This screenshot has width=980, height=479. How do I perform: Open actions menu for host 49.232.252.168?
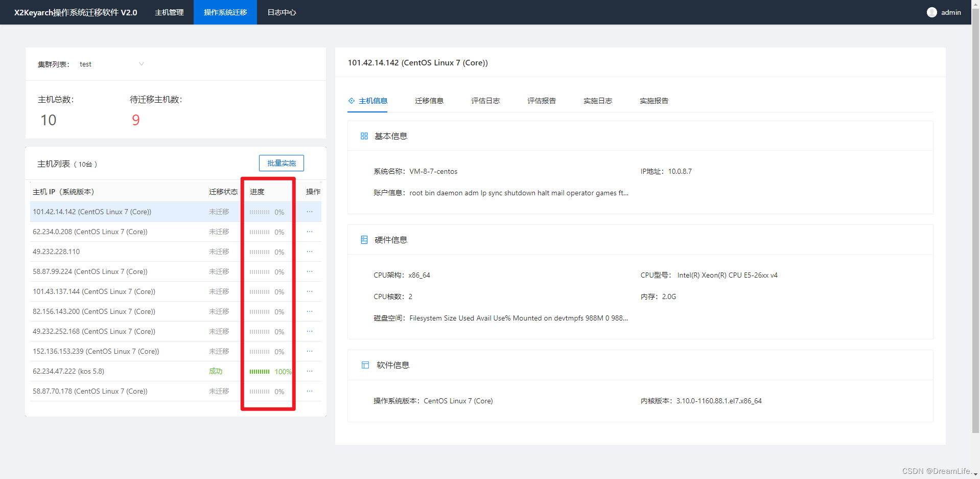(310, 331)
